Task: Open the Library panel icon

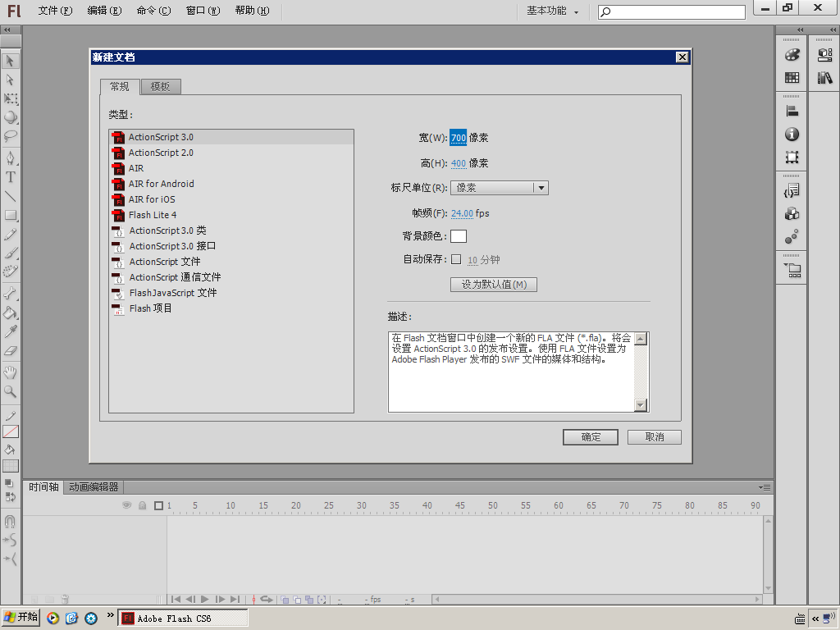Action: (x=825, y=78)
